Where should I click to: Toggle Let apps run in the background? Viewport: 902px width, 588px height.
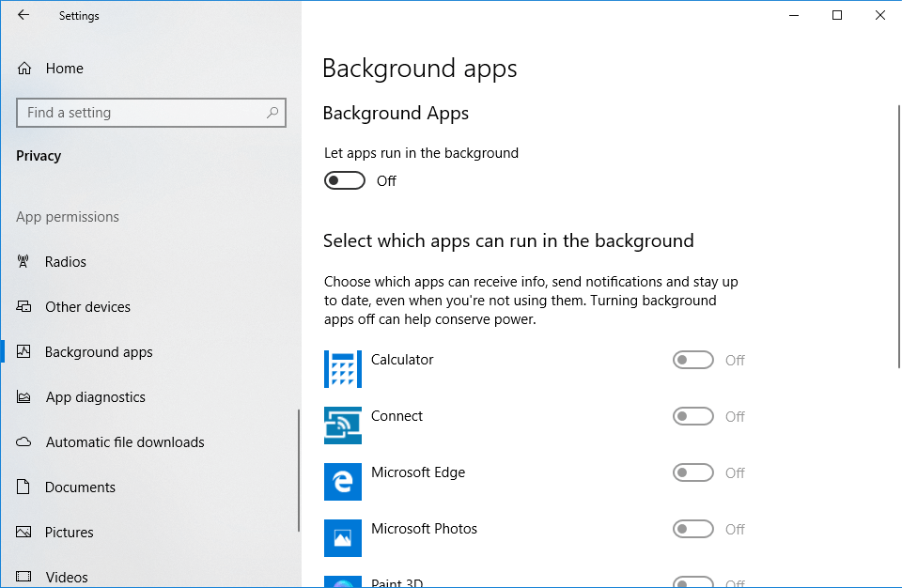(x=345, y=180)
